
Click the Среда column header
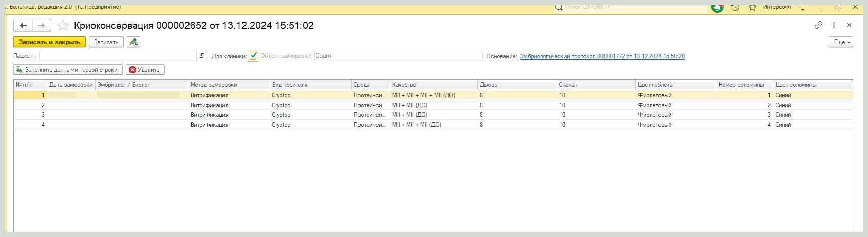[371, 85]
